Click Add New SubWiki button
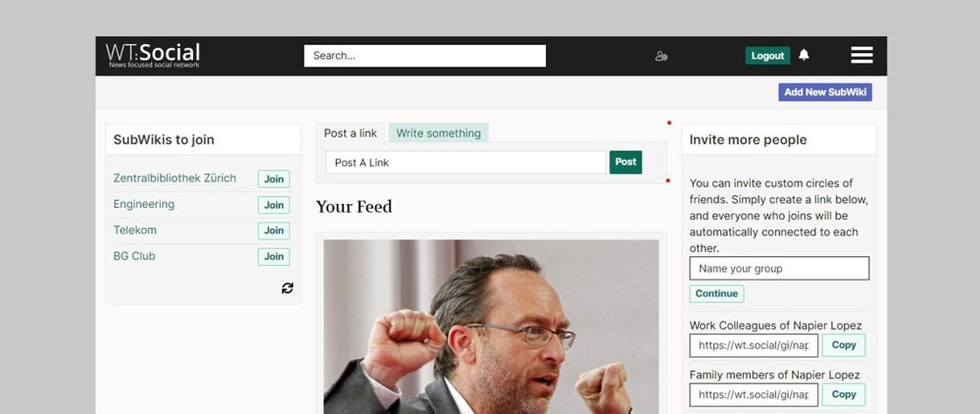Viewport: 980px width, 414px height. tap(825, 92)
